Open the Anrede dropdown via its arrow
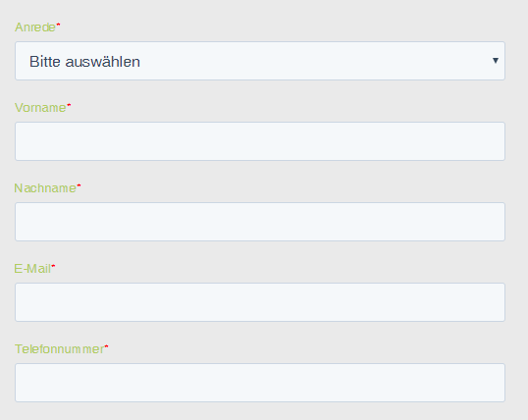Image resolution: width=528 pixels, height=420 pixels. (x=495, y=61)
